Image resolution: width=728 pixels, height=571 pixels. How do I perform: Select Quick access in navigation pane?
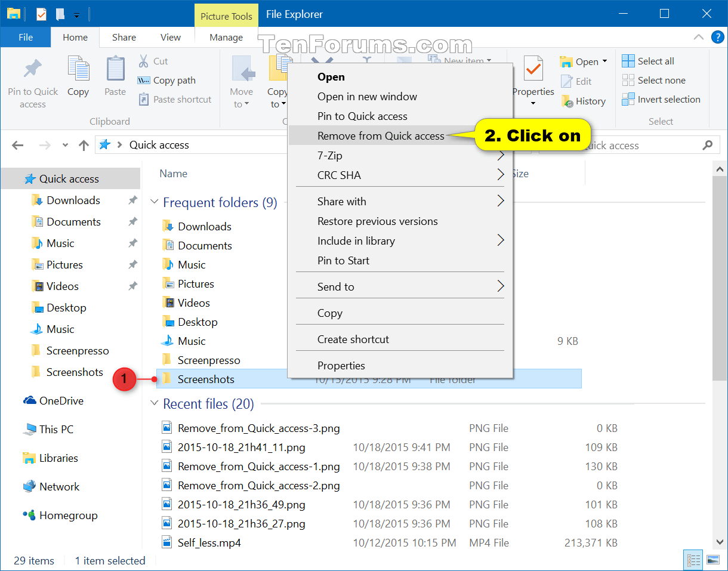click(69, 179)
